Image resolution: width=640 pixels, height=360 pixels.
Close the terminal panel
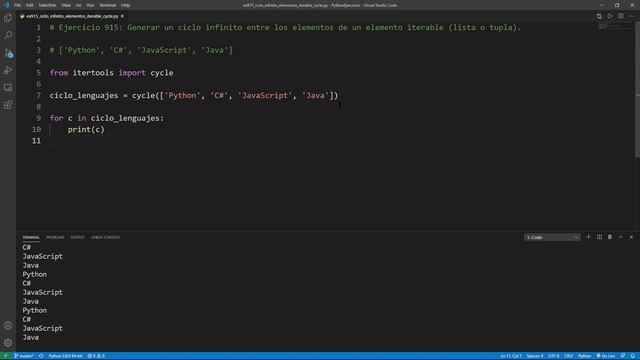tap(631, 237)
